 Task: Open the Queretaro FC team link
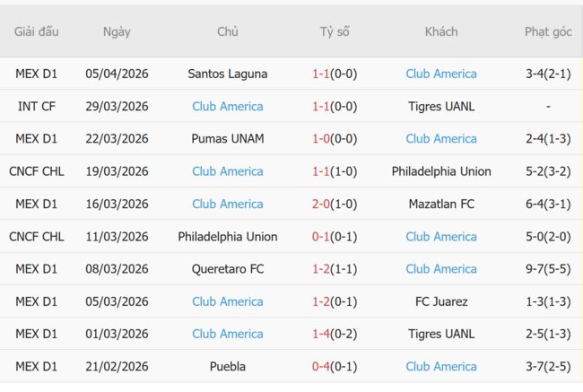pyautogui.click(x=228, y=268)
